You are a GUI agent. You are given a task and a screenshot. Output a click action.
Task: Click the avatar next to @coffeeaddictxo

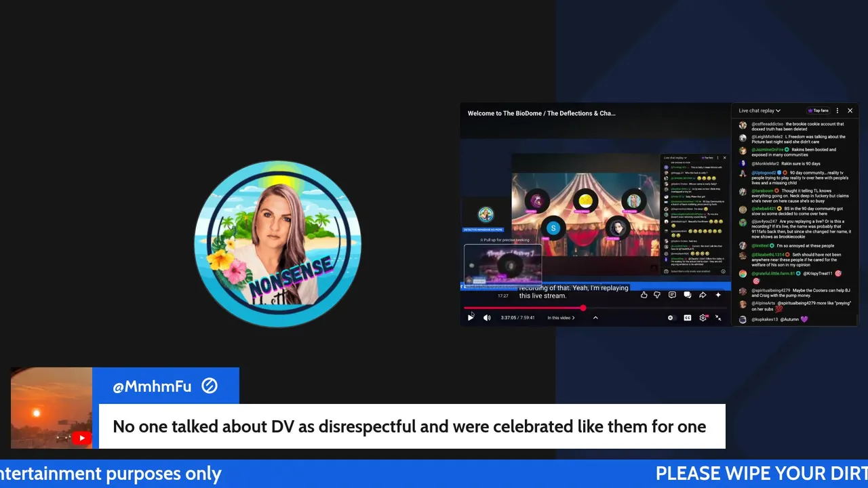tap(743, 125)
